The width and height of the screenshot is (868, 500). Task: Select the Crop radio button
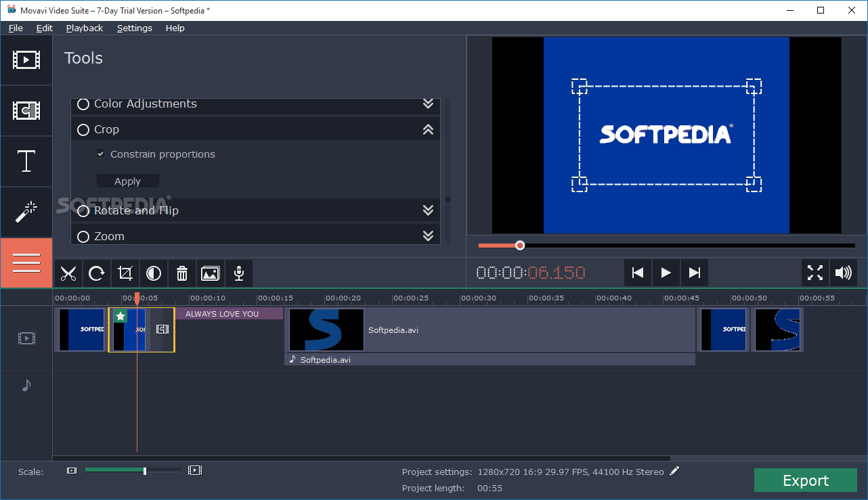[83, 130]
